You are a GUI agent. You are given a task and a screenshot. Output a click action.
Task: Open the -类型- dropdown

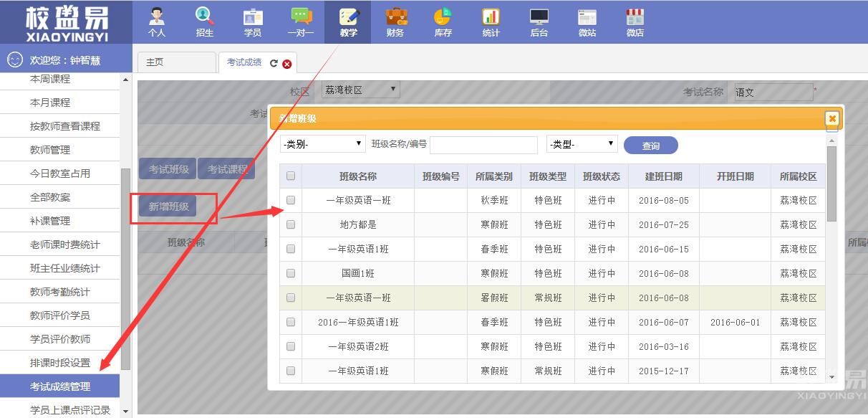click(582, 144)
